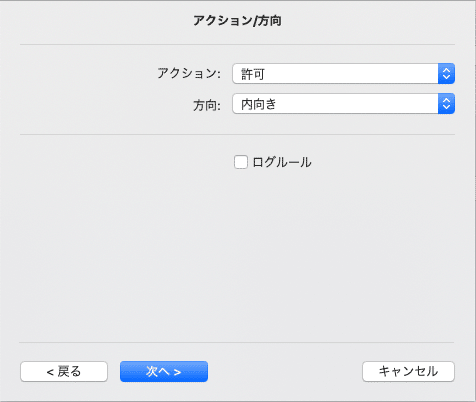Click the blue chevron arrows beside 許可
Viewport: 476px width, 402px height.
click(x=446, y=73)
